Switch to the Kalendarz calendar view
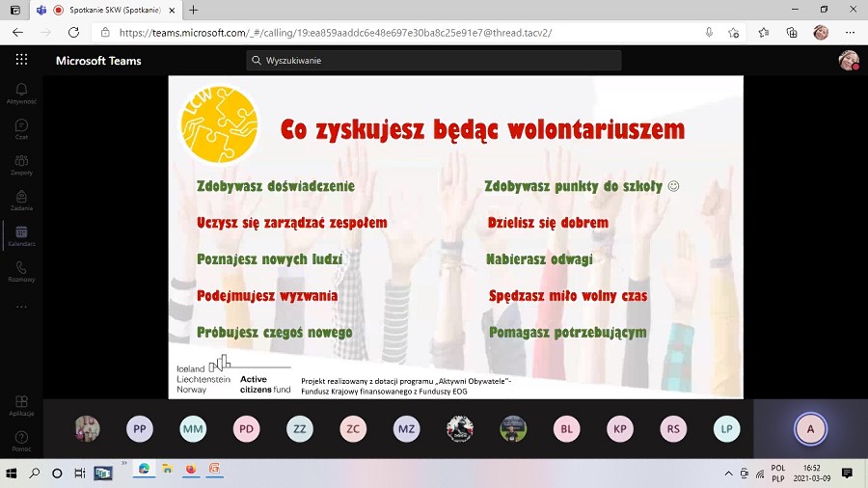This screenshot has width=868, height=488. pyautogui.click(x=21, y=235)
